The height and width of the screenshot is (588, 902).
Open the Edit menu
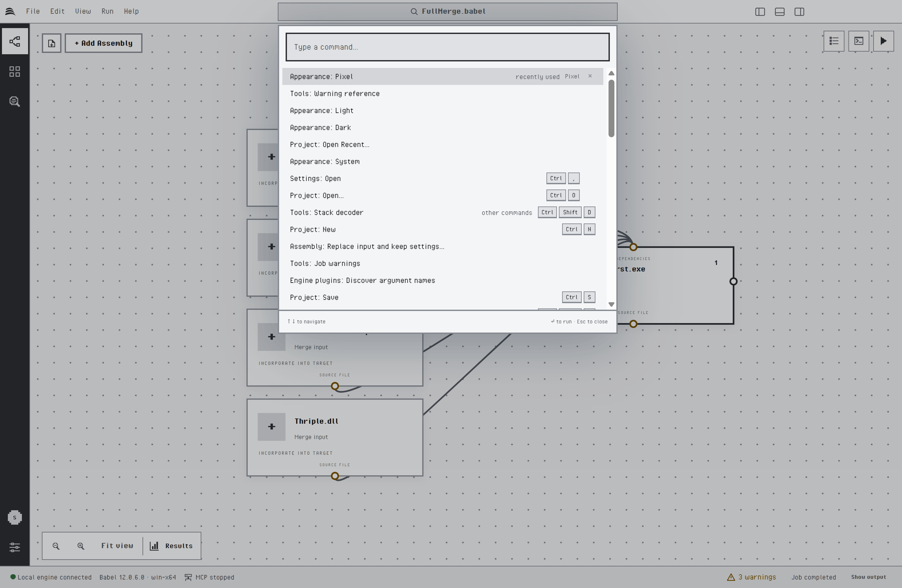click(x=57, y=11)
